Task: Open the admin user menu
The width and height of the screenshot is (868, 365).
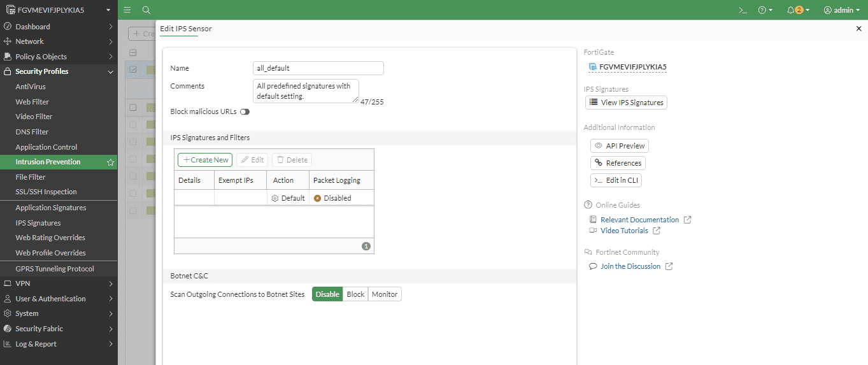Action: [842, 10]
